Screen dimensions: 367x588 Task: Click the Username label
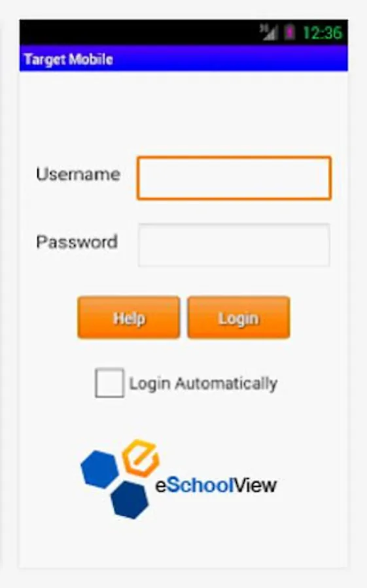78,174
